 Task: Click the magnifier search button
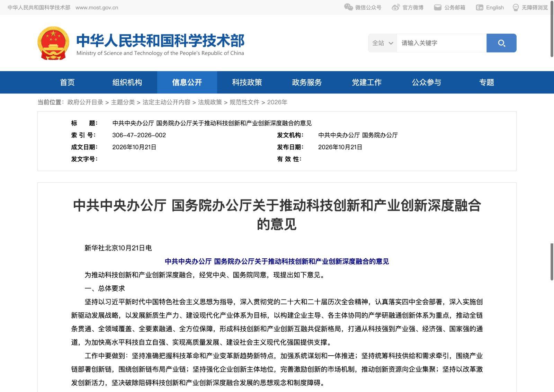coord(501,43)
